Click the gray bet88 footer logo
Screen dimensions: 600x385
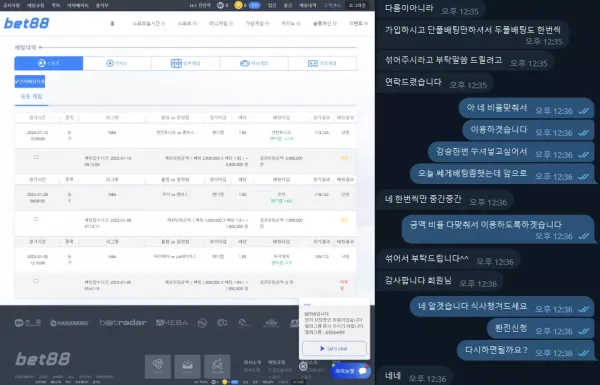point(43,359)
